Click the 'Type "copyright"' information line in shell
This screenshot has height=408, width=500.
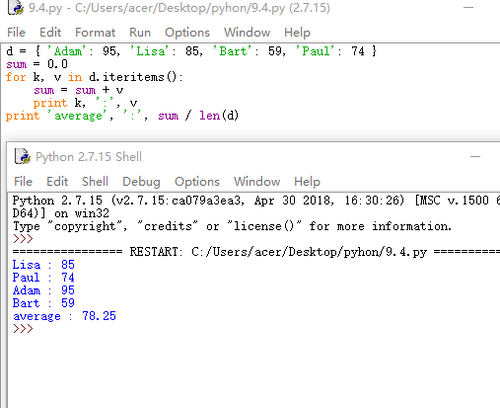tap(232, 226)
